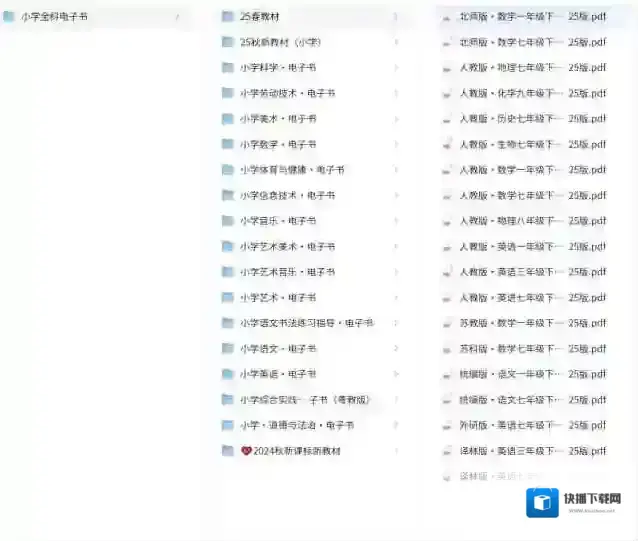Click the 小学科学·电子书 folder icon
This screenshot has width=638, height=541.
[x=228, y=68]
